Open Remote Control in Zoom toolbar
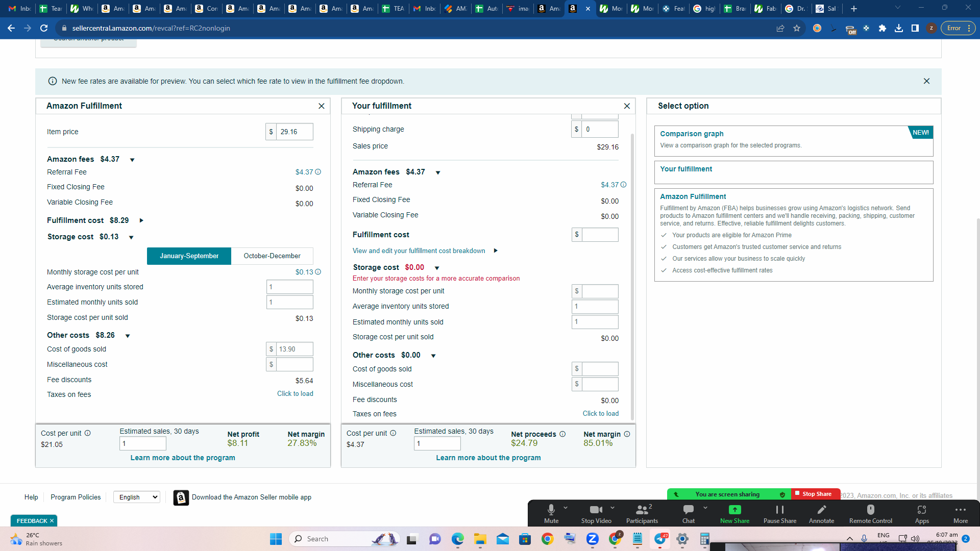Screen dimensions: 980x551 point(871,514)
